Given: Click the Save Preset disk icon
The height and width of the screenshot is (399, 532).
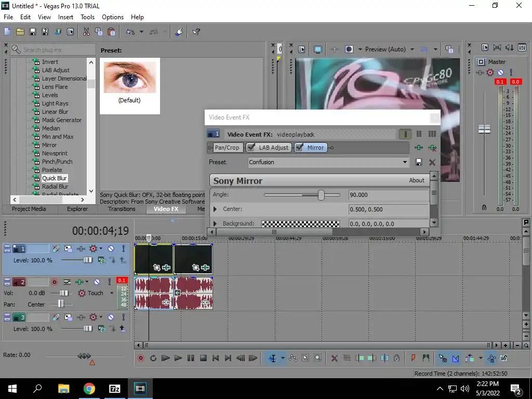Looking at the screenshot, I should pos(419,162).
